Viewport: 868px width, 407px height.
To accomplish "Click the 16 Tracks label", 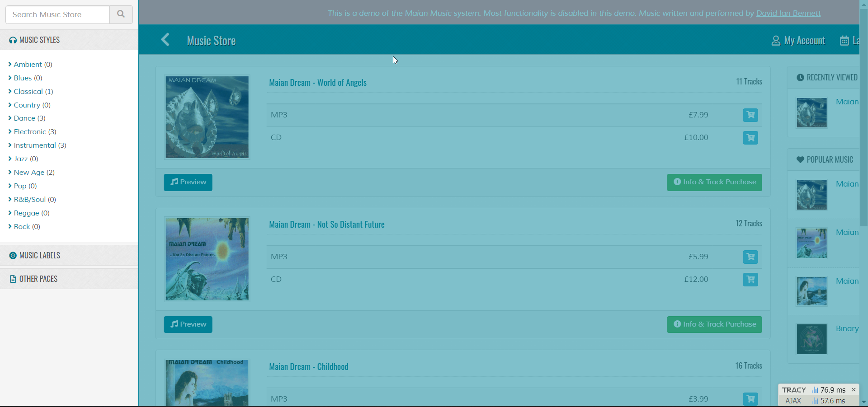I will [749, 366].
